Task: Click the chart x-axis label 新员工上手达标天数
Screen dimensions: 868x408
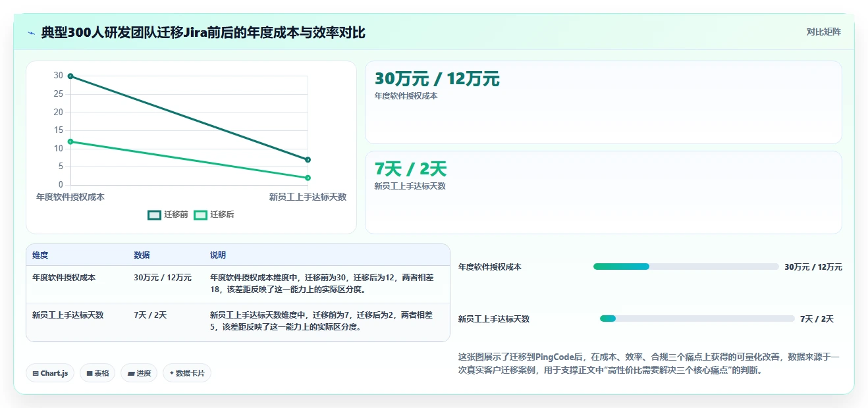Action: click(308, 197)
